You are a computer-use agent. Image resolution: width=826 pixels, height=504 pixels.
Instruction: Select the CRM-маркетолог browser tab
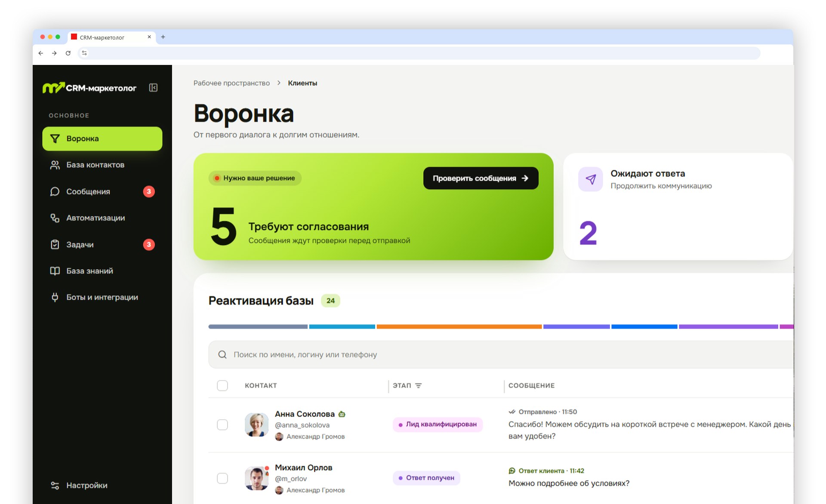tap(111, 37)
